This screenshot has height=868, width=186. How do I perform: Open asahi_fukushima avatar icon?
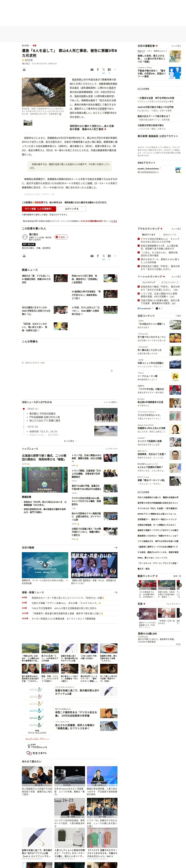178,170
